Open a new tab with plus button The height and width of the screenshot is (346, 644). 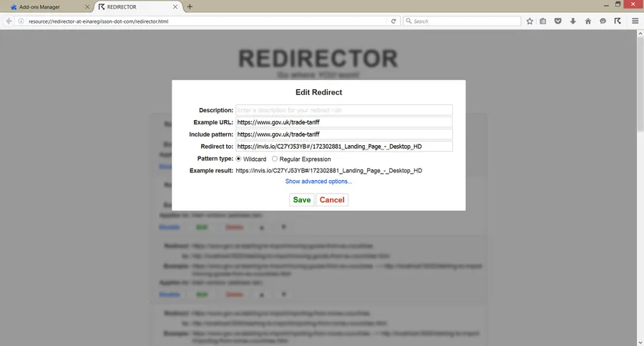(190, 6)
